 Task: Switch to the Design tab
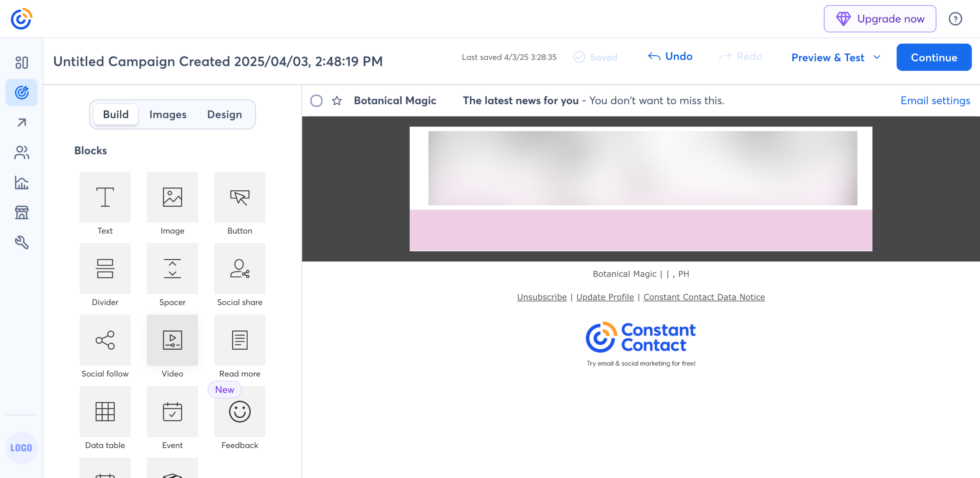tap(224, 115)
